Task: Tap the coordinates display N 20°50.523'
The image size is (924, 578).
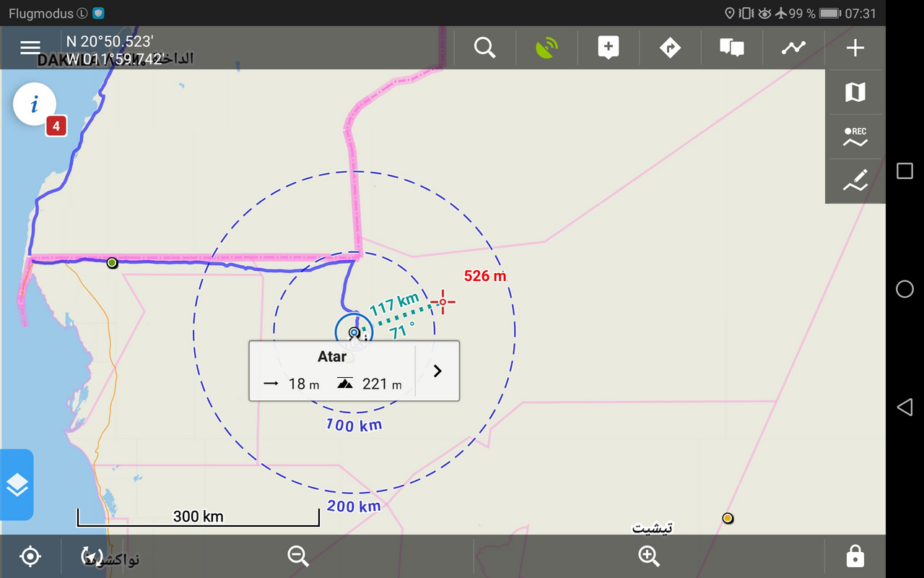Action: point(110,41)
